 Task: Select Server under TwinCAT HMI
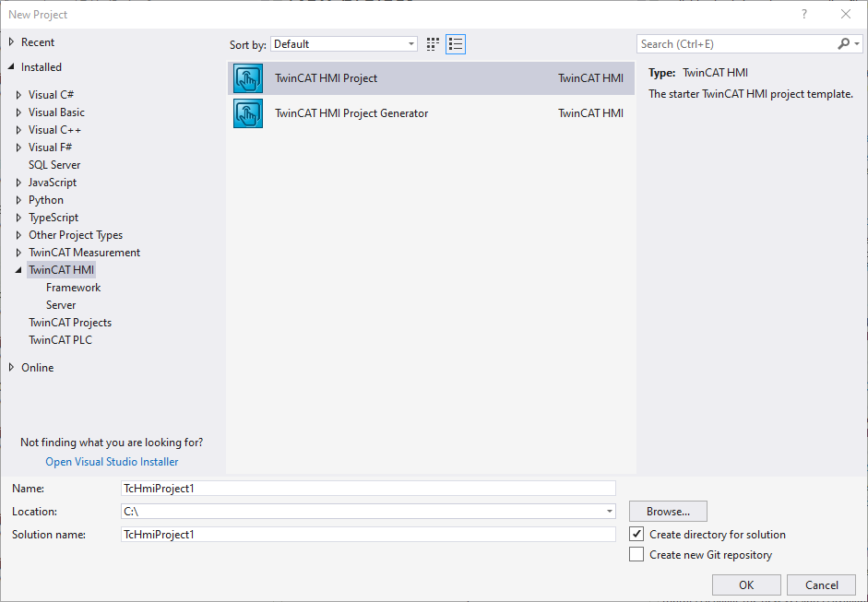(61, 305)
